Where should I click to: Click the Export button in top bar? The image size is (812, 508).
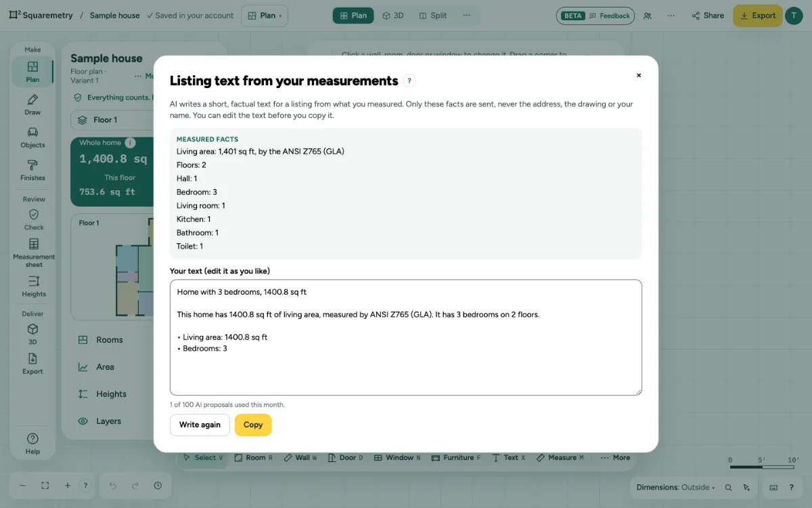pyautogui.click(x=757, y=16)
